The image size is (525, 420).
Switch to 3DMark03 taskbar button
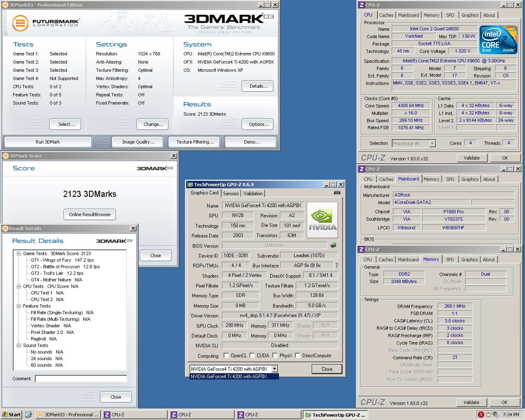pyautogui.click(x=68, y=415)
